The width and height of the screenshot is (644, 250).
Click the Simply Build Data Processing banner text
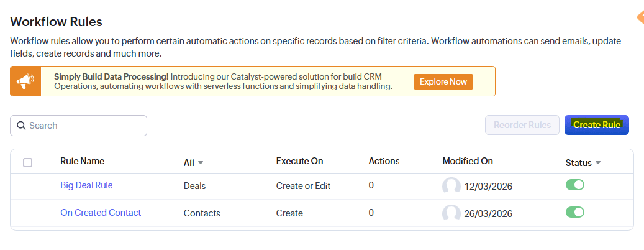(x=224, y=81)
